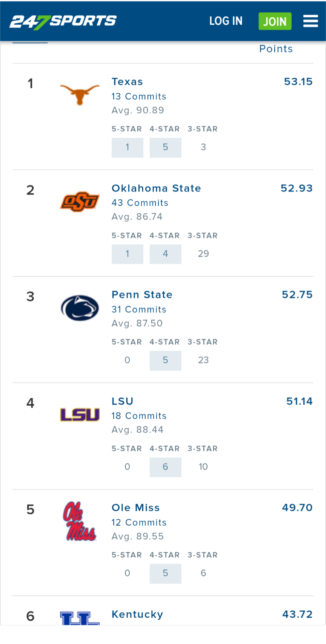Click LSU 18 Commits link
This screenshot has height=644, width=326.
[x=139, y=416]
